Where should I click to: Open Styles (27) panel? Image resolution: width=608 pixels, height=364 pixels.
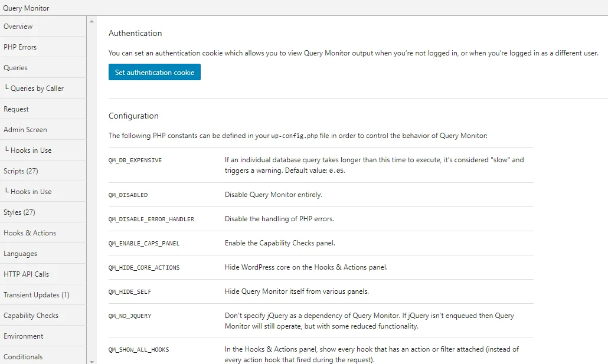[x=43, y=212]
